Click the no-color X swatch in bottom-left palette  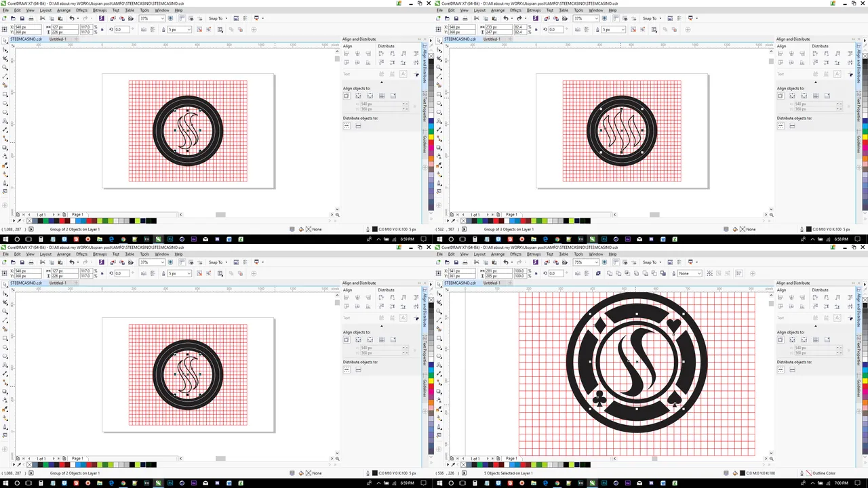pyautogui.click(x=29, y=464)
